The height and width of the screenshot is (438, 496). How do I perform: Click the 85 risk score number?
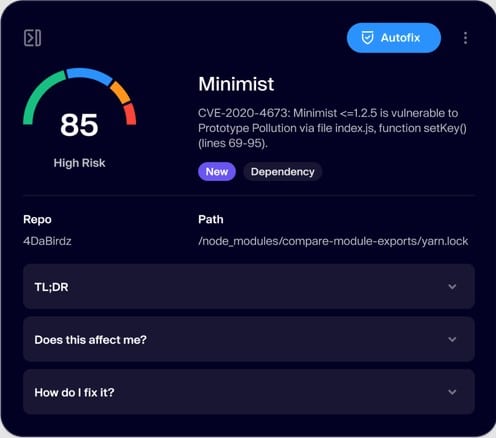tap(79, 125)
